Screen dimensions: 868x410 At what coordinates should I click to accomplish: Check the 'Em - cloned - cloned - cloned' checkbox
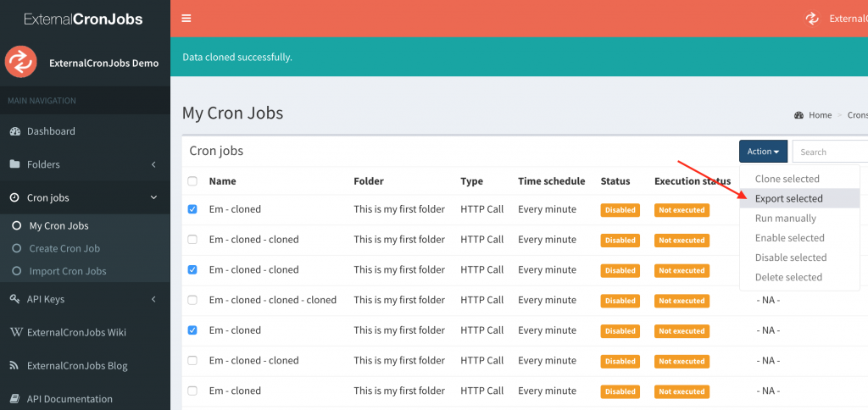192,300
